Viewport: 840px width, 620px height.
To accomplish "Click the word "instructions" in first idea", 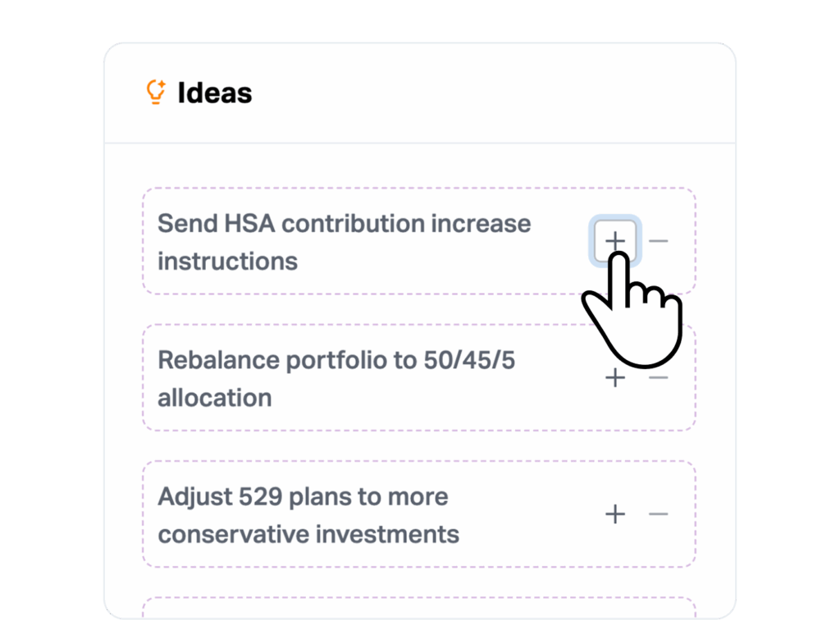I will [227, 262].
